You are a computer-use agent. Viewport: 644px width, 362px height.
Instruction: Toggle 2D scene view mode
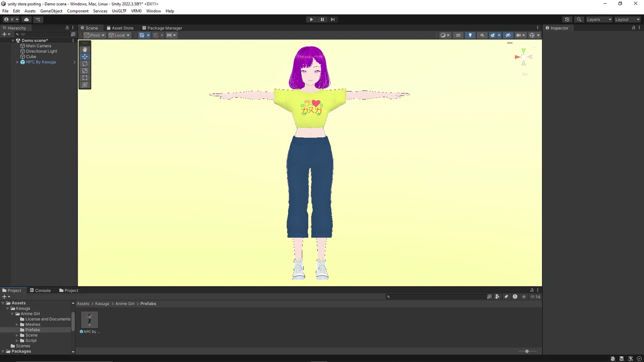click(458, 35)
